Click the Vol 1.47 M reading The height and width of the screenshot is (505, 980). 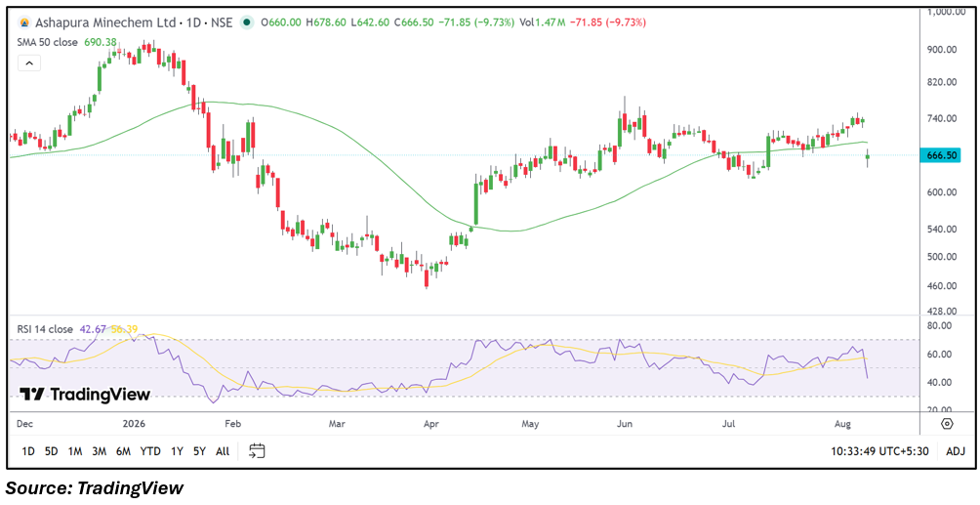pos(542,22)
